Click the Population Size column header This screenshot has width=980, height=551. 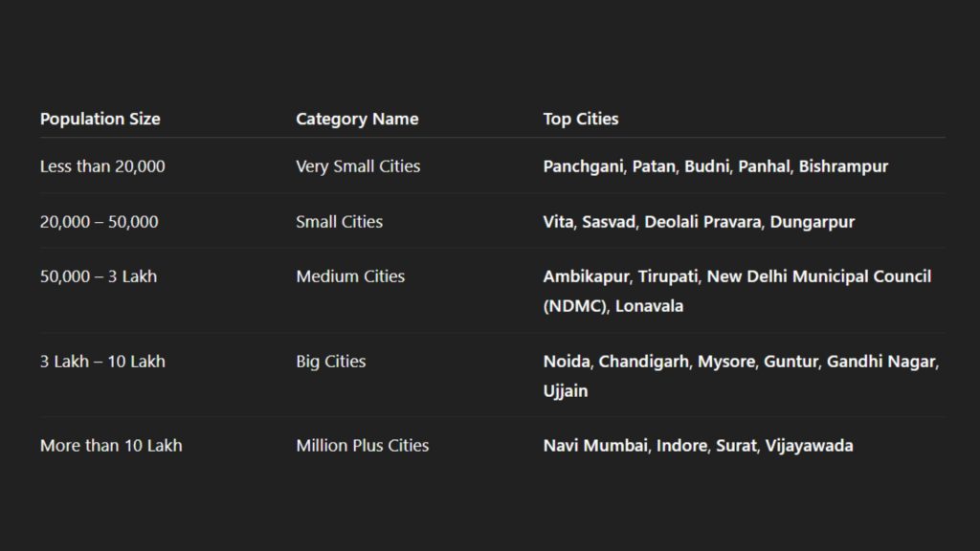tap(100, 119)
